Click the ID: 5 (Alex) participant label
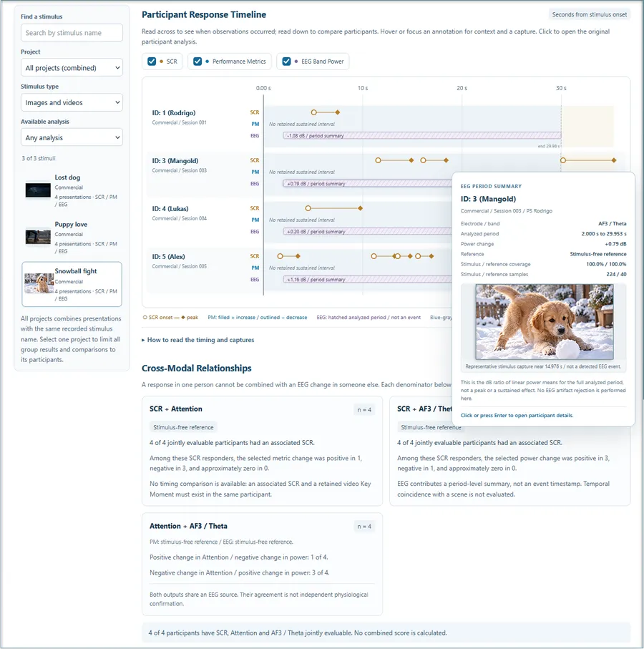The height and width of the screenshot is (649, 644). pyautogui.click(x=168, y=257)
